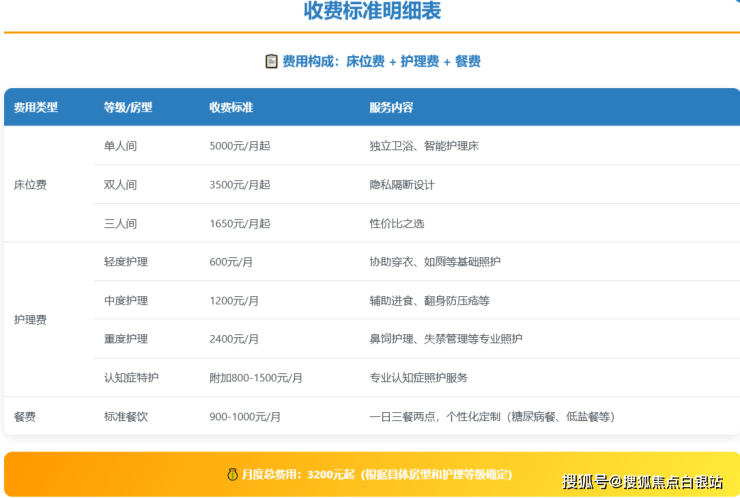The height and width of the screenshot is (498, 740).
Task: Select the 轻度护理 care level row
Action: pyautogui.click(x=126, y=262)
